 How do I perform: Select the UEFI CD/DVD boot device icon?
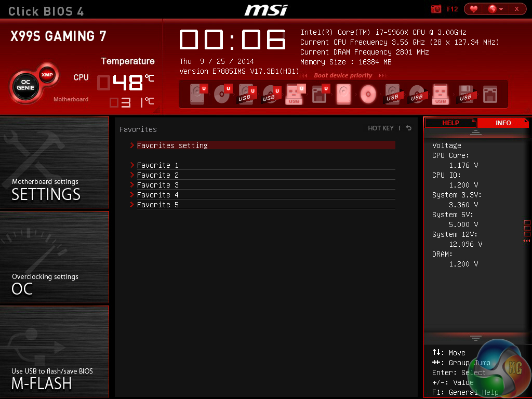pos(222,94)
